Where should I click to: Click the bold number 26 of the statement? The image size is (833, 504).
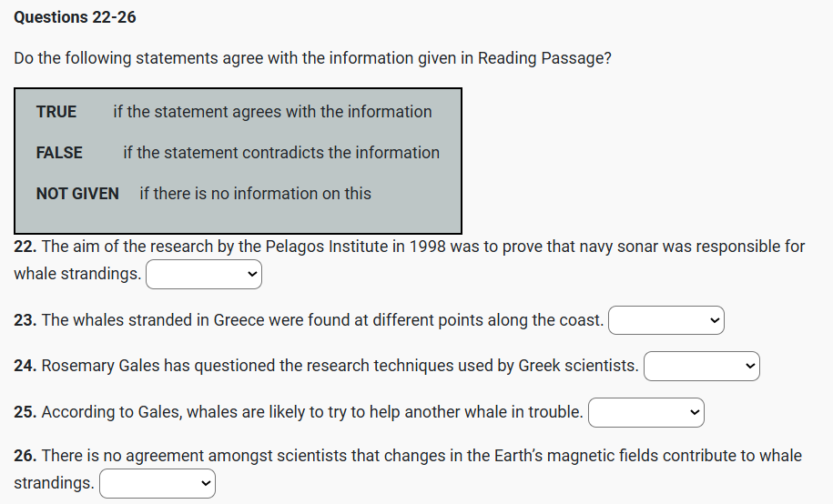click(25, 456)
